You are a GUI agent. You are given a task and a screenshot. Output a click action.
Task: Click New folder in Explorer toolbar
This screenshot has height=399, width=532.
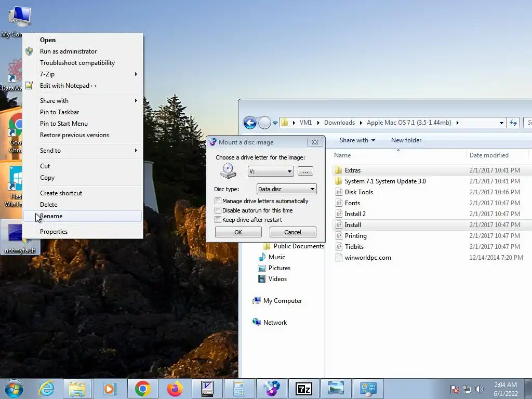406,140
